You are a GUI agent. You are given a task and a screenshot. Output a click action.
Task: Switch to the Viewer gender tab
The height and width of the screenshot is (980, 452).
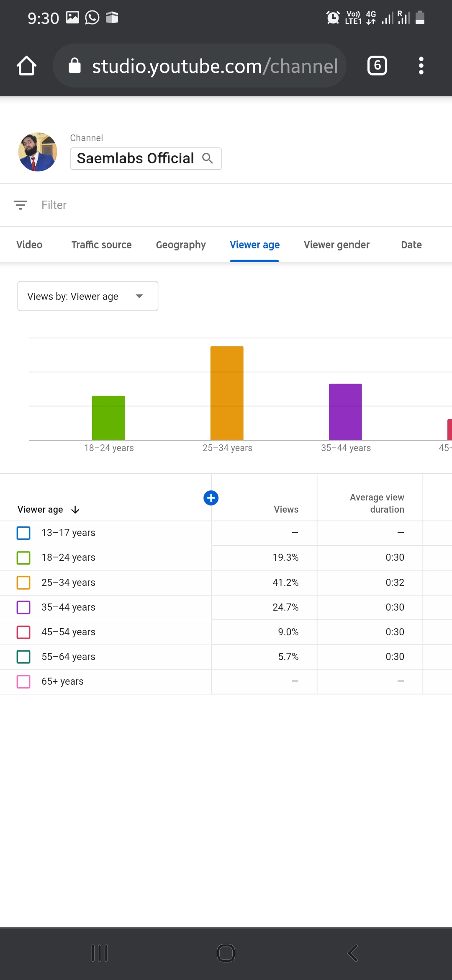(x=336, y=245)
